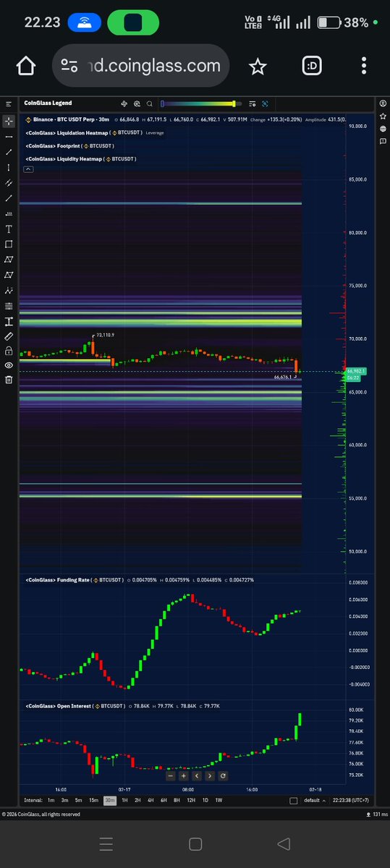The image size is (390, 868).
Task: Select Liquidity Heatmap indicator label
Action: click(x=64, y=158)
